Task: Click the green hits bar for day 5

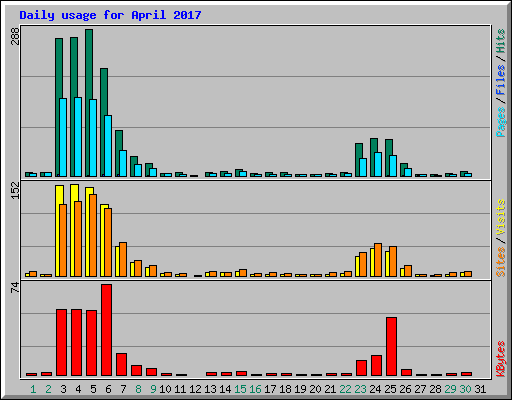Action: tap(89, 63)
